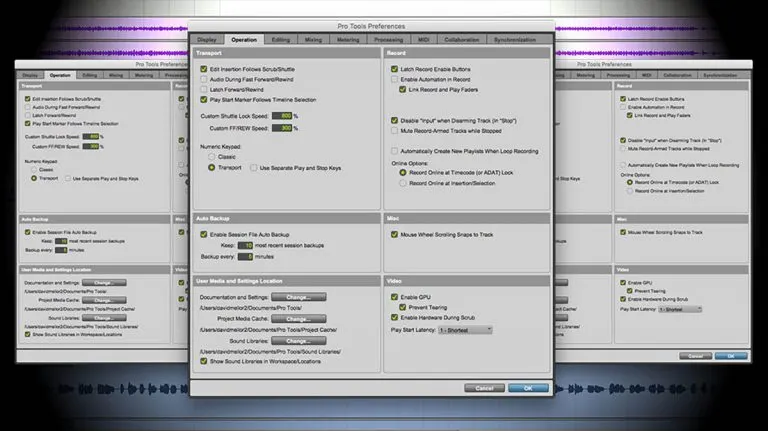Select Synchronization tab in right background window
Viewport: 768px width, 431px height.
720,75
